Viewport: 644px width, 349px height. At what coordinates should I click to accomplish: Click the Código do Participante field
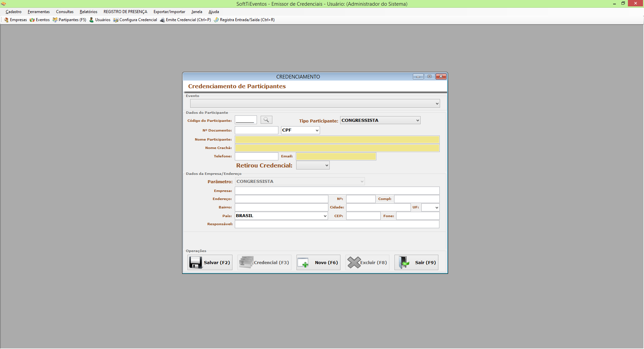pos(246,120)
